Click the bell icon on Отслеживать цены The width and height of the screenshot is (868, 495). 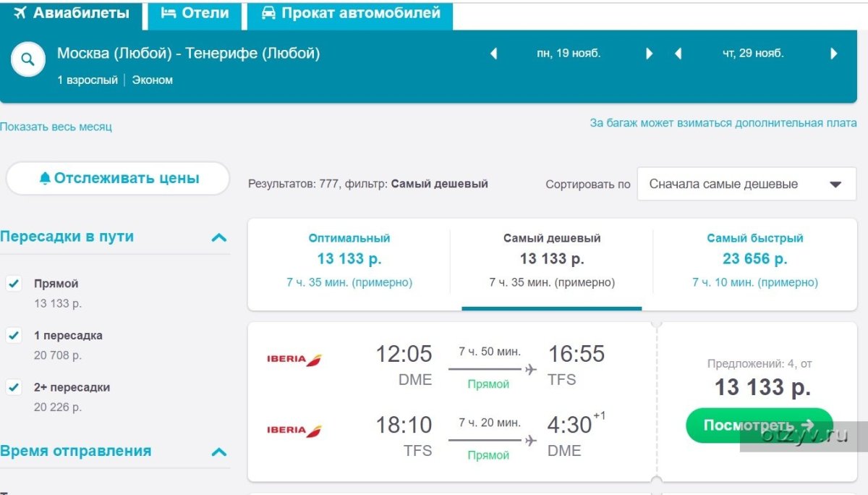tap(45, 178)
